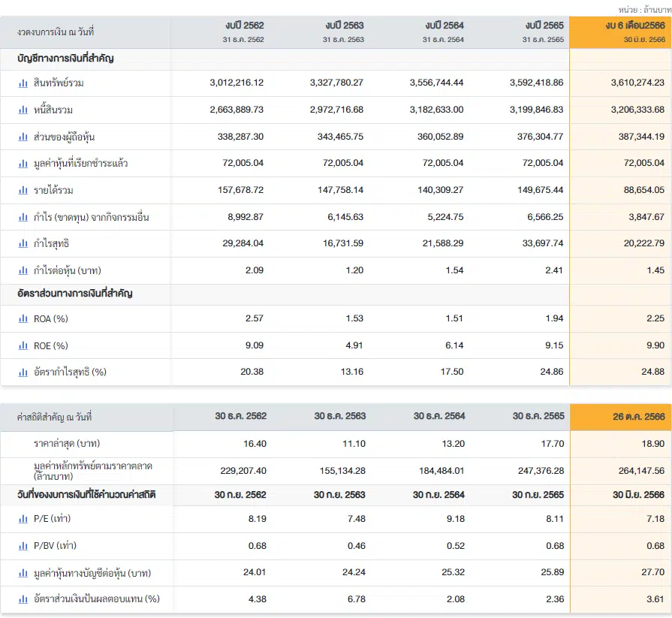The image size is (672, 618).
Task: Click chart icon for กำไรต่อหุ้น (บาท)
Action: pyautogui.click(x=23, y=271)
